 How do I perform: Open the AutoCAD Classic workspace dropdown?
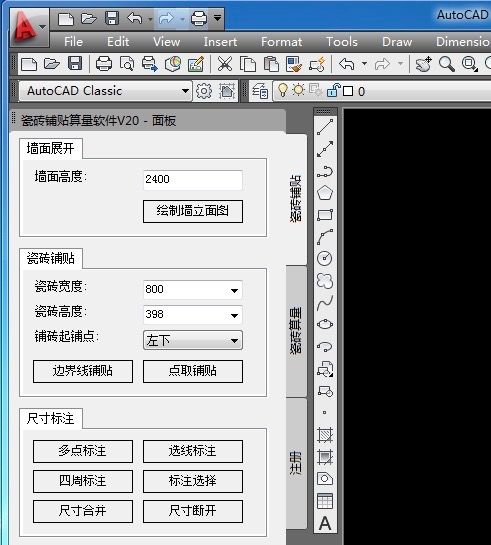pos(105,91)
